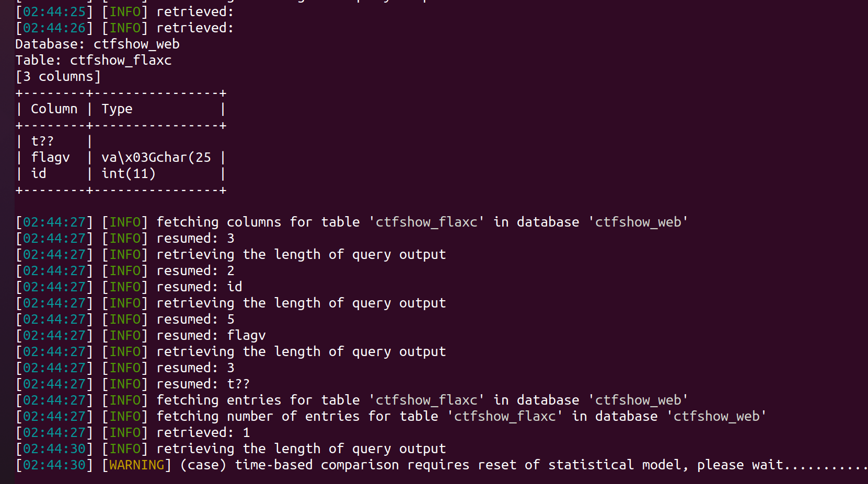Click the 'resumed: flagv' log line
The image size is (868, 484).
tap(211, 335)
